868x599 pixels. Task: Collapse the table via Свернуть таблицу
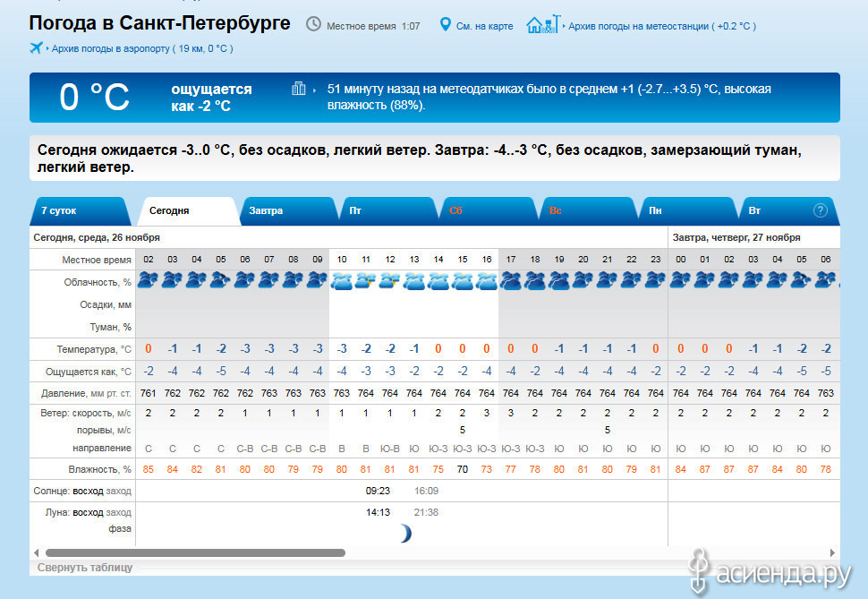(85, 568)
